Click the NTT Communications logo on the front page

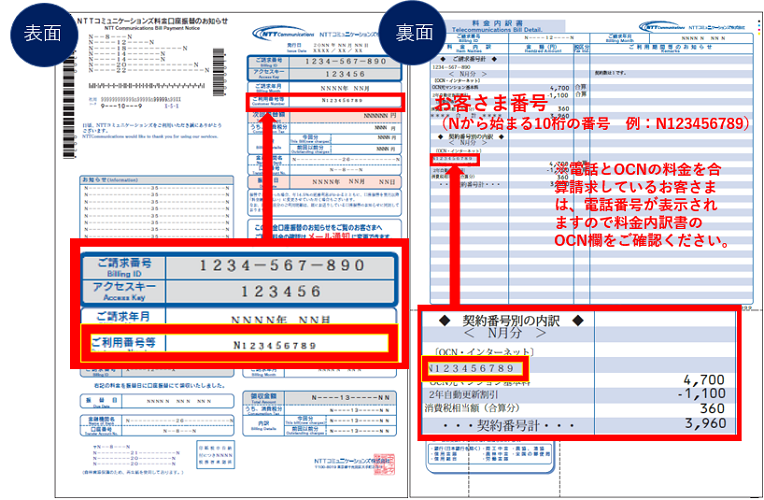pos(284,34)
